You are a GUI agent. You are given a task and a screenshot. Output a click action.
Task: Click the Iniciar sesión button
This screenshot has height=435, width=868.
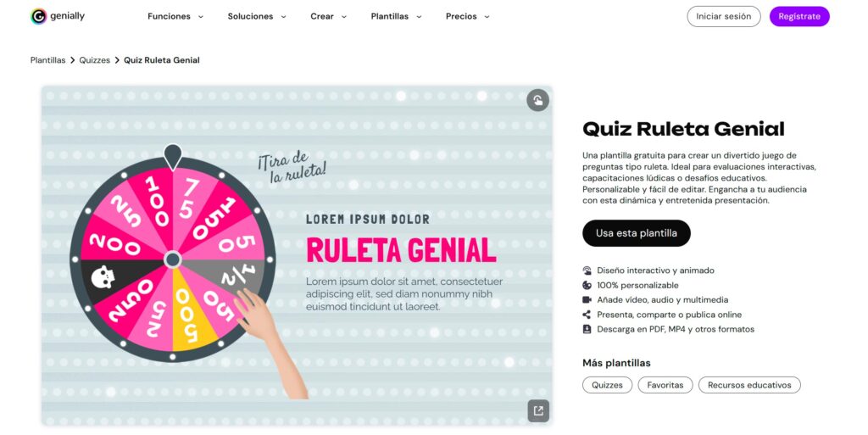pyautogui.click(x=724, y=17)
